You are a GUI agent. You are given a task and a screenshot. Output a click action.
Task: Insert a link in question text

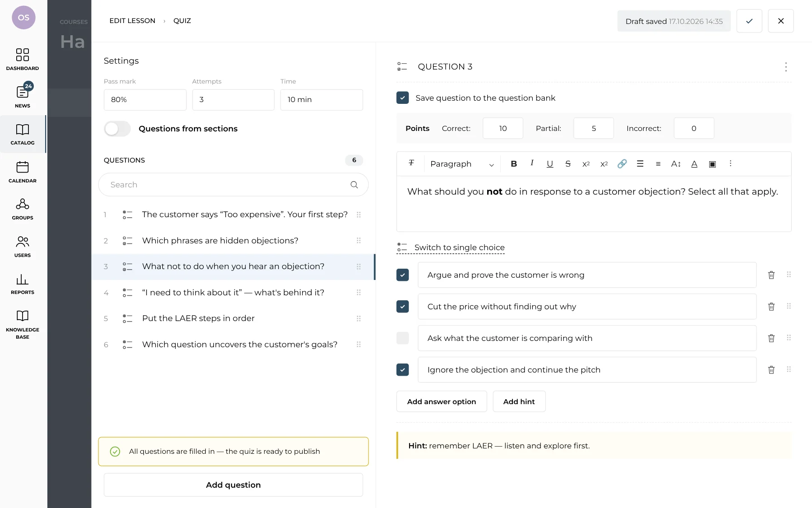pyautogui.click(x=622, y=164)
